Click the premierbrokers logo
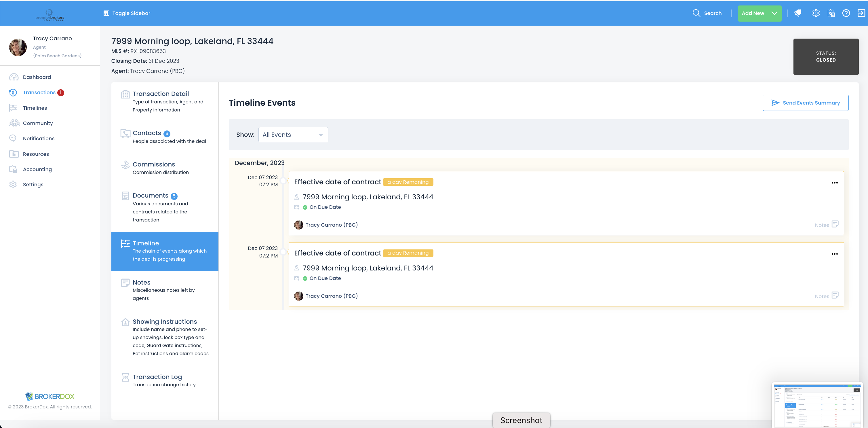 click(x=50, y=15)
